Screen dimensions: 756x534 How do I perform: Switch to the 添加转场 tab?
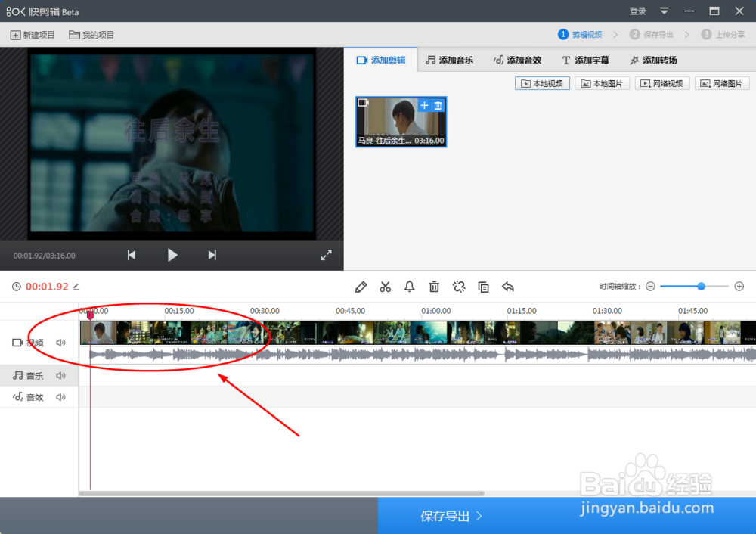click(x=653, y=60)
